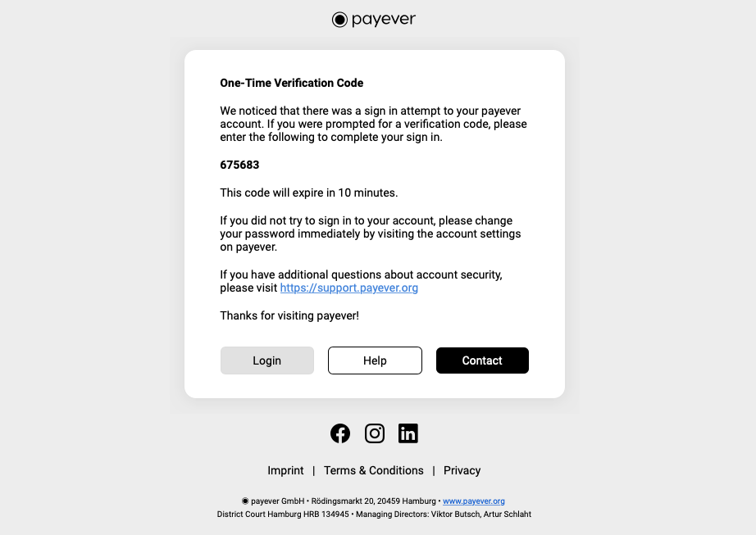Viewport: 756px width, 535px height.
Task: Open the Facebook social icon
Action: [340, 433]
